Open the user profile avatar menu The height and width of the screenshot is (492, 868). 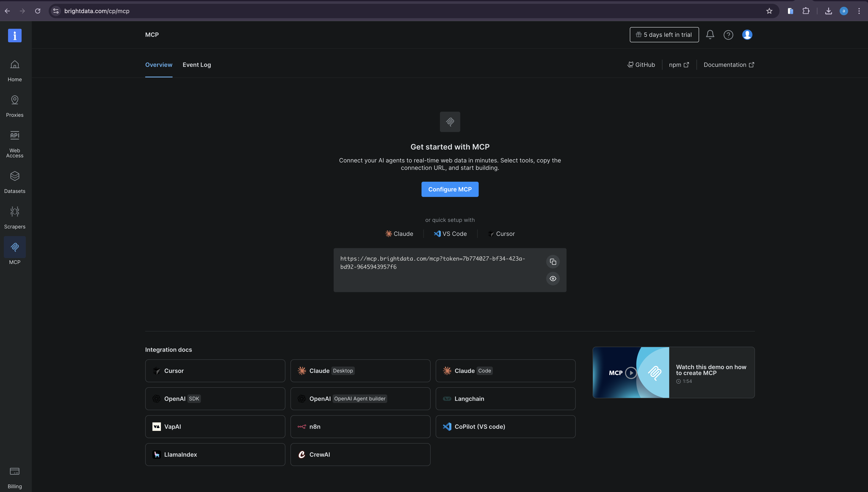point(747,34)
